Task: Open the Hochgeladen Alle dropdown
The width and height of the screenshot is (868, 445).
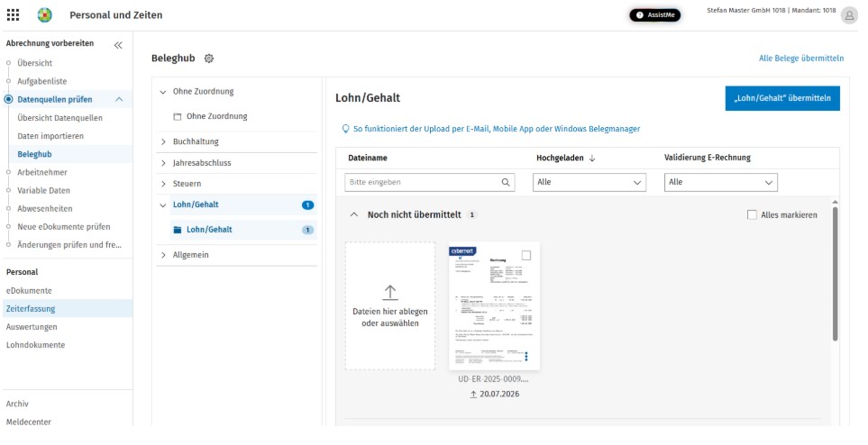Action: click(589, 182)
